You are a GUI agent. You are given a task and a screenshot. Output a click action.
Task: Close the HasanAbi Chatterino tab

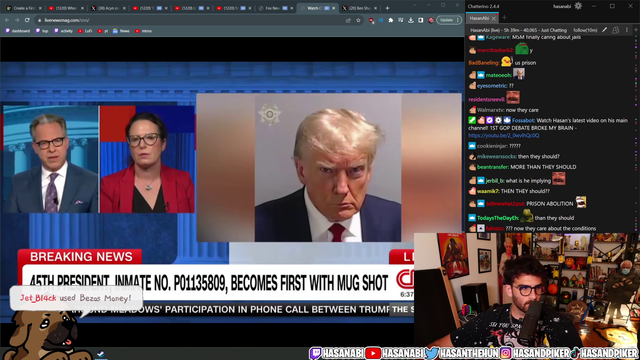coord(493,18)
